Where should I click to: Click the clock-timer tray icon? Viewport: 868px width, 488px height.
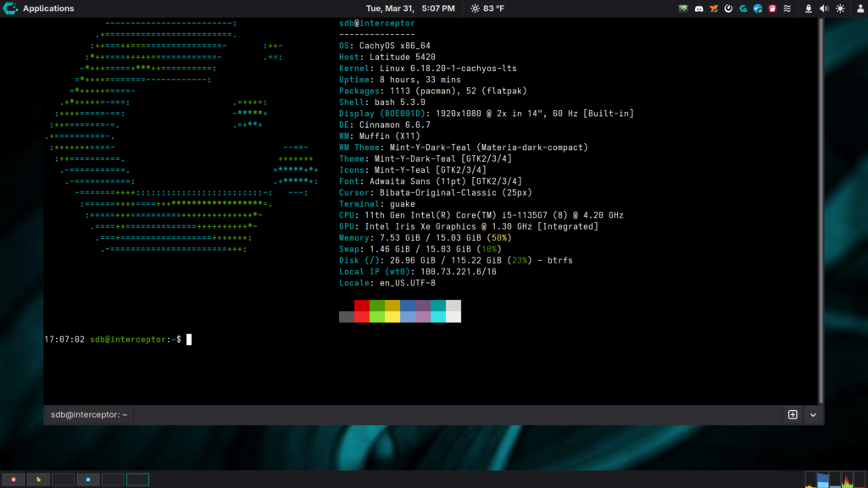point(728,8)
